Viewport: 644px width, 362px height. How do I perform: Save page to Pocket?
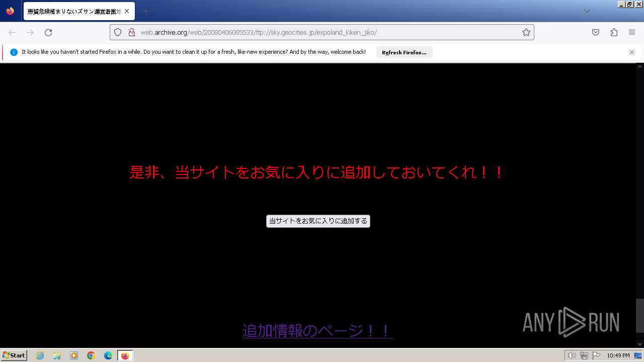(596, 32)
